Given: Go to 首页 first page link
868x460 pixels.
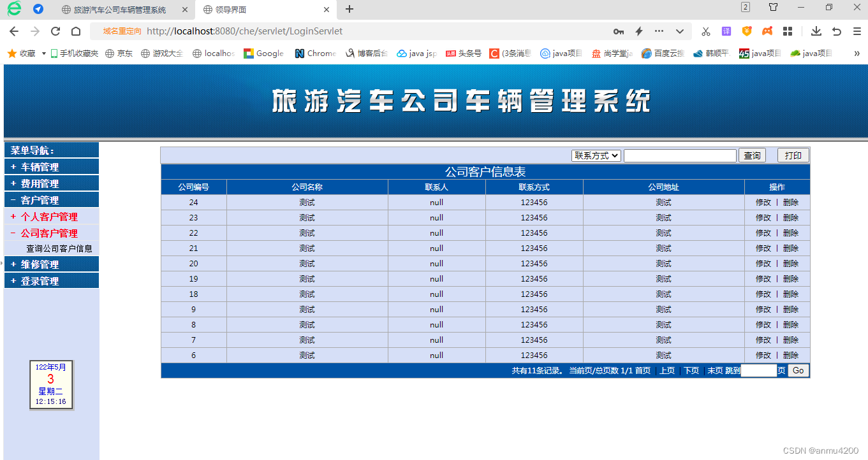Looking at the screenshot, I should pyautogui.click(x=643, y=371).
